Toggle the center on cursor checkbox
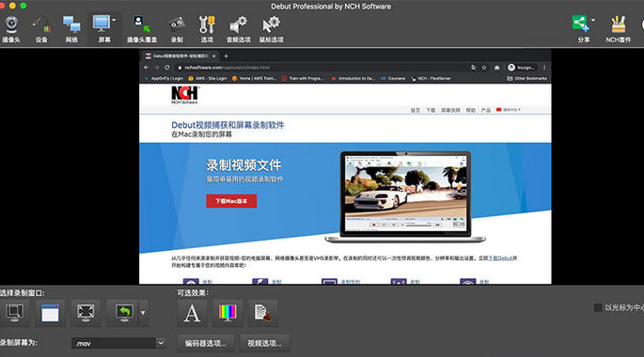 [598, 307]
